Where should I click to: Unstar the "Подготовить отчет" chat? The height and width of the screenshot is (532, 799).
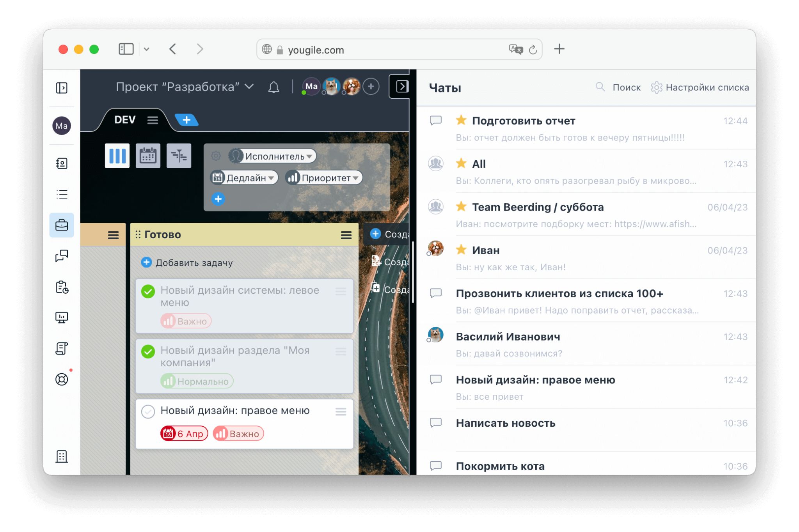(x=461, y=121)
